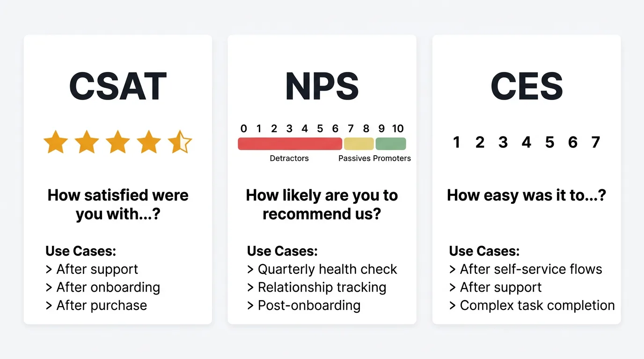
Task: Select number 4 on CES scale
Action: pos(527,142)
